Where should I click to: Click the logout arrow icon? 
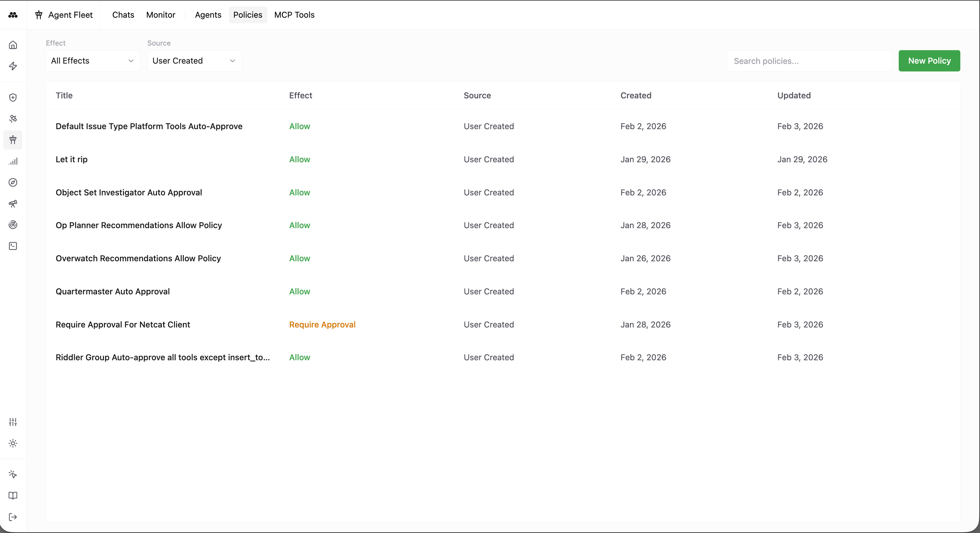click(x=13, y=517)
